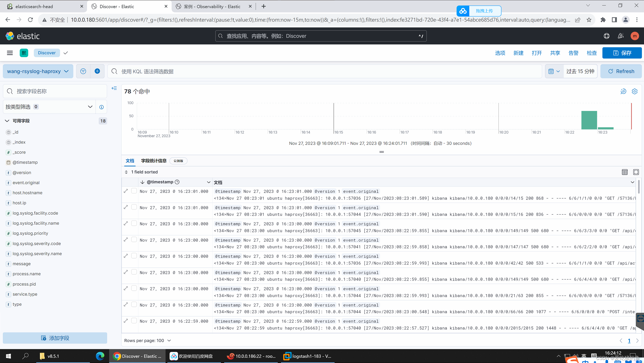Click the green default space icon
644x363 pixels.
point(24,53)
